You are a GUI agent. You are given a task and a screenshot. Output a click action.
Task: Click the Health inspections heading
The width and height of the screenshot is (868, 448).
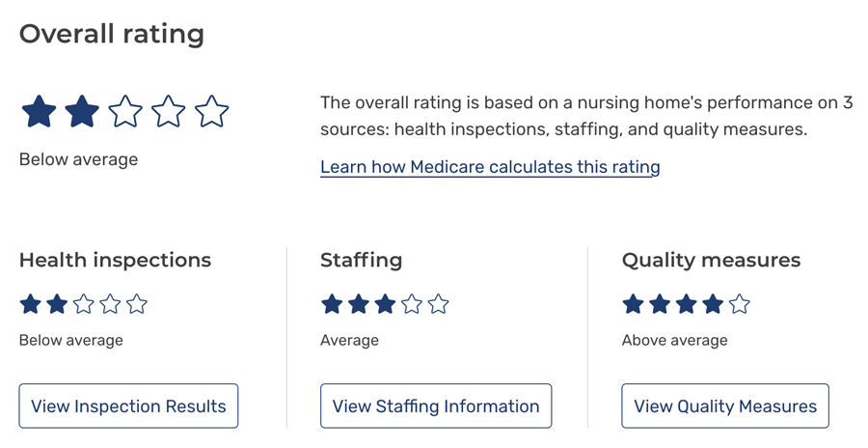pyautogui.click(x=115, y=260)
